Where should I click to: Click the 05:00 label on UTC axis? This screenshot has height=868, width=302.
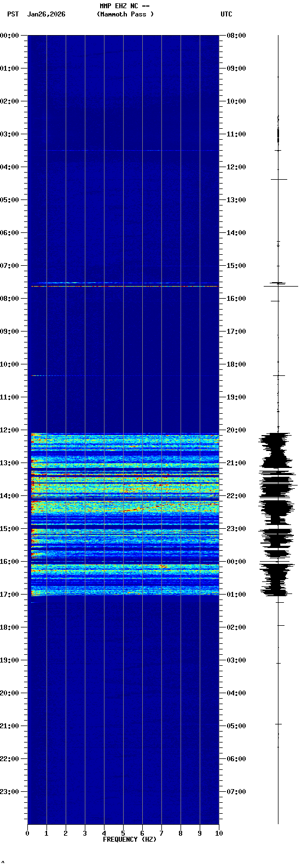[236, 726]
